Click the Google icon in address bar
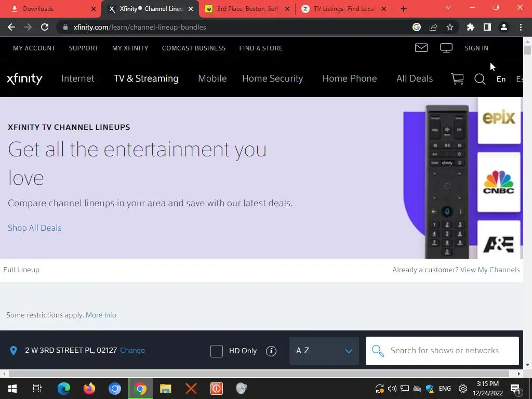This screenshot has height=399, width=532. click(417, 27)
